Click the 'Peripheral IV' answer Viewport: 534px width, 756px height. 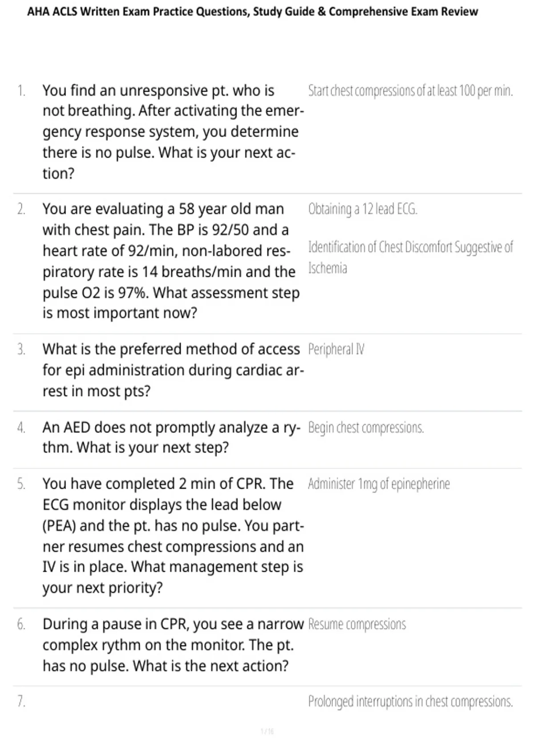[x=336, y=350]
